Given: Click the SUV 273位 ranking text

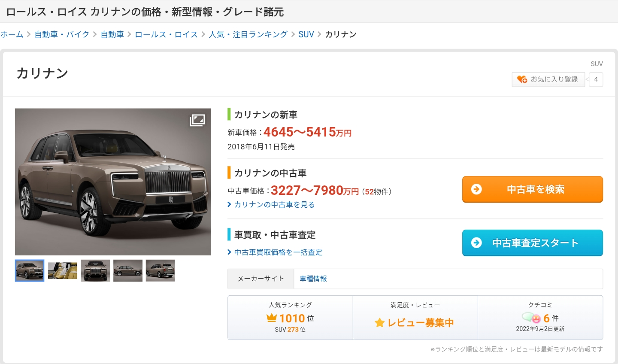Looking at the screenshot, I should point(290,330).
